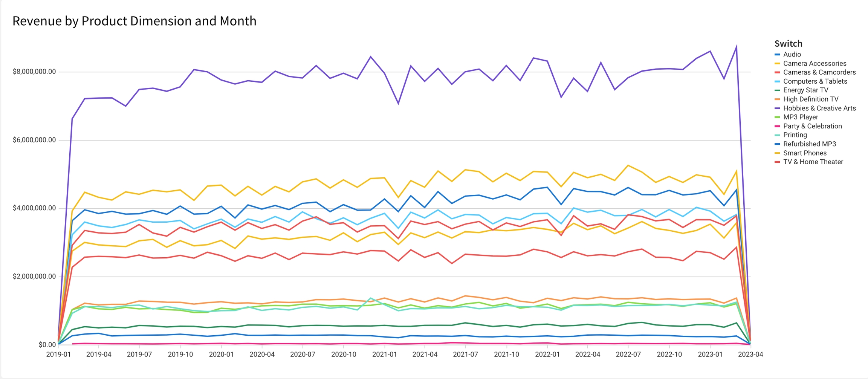Click the $8,000,000.00 y-axis label
The image size is (868, 379).
pos(34,72)
